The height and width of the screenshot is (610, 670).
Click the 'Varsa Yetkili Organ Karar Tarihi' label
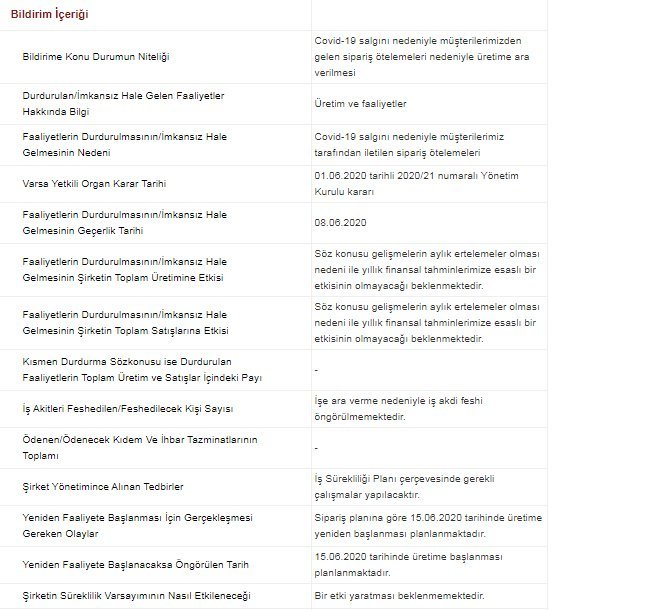coord(94,185)
